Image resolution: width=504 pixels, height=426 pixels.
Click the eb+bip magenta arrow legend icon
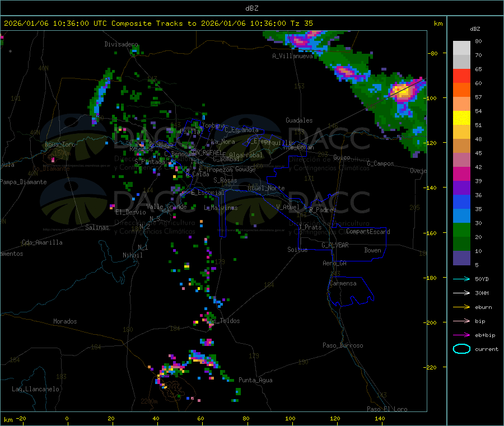tap(461, 335)
